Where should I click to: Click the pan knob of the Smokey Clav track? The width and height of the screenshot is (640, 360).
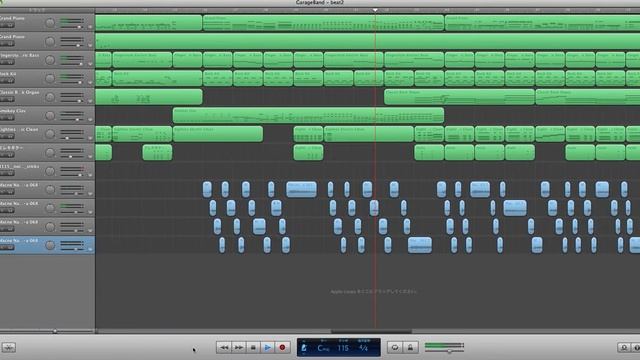(x=50, y=116)
